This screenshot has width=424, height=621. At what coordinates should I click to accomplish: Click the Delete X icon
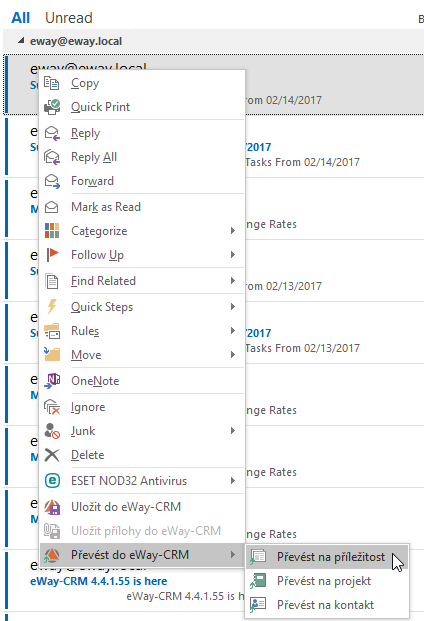(x=51, y=455)
